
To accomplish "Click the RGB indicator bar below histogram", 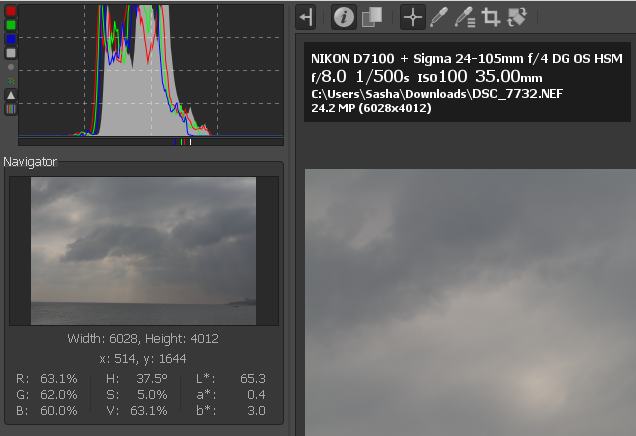I will coord(151,142).
